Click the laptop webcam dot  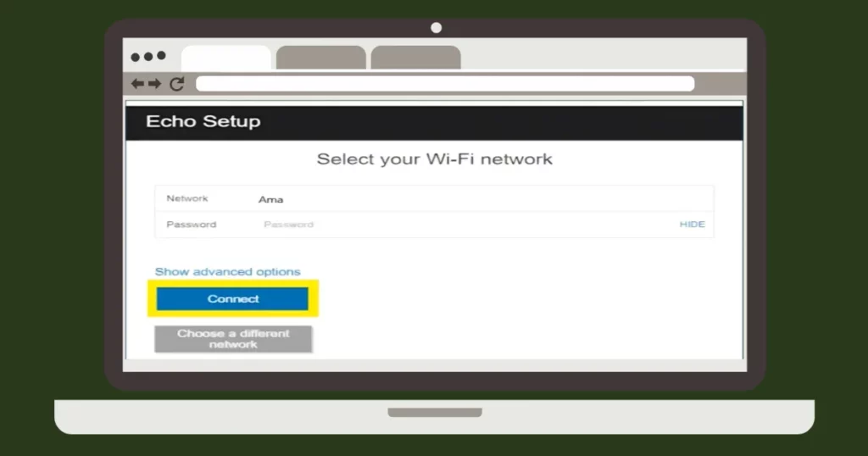[437, 28]
